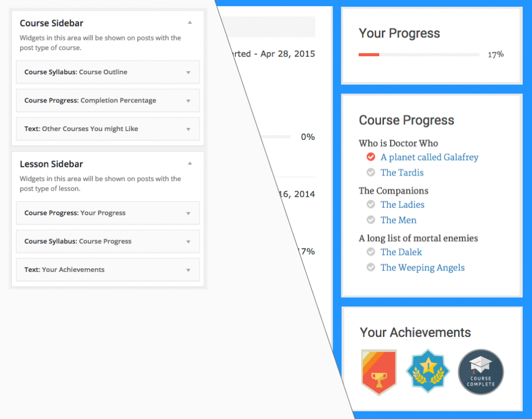The width and height of the screenshot is (532, 419).
Task: Expand the Course Progress: Completion Percentage widget
Action: (x=188, y=101)
